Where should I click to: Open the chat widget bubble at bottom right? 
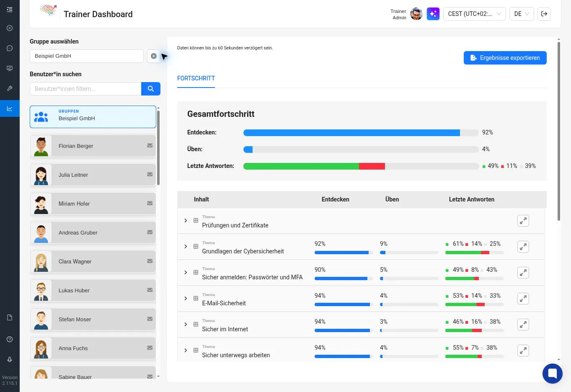[x=552, y=373]
